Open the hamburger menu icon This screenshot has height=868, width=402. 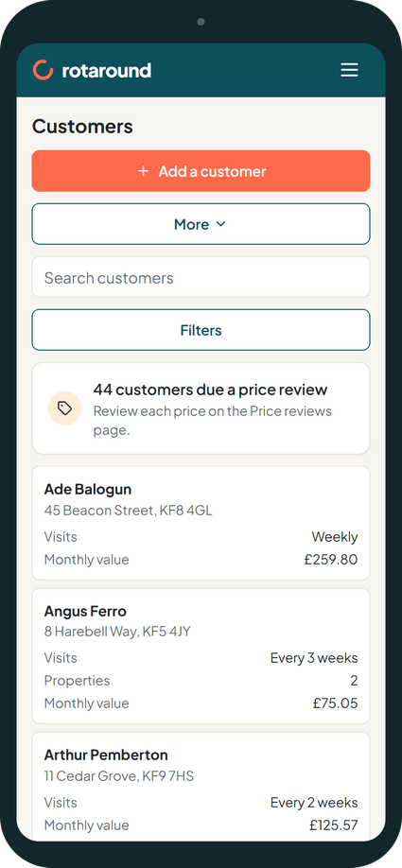tap(349, 70)
